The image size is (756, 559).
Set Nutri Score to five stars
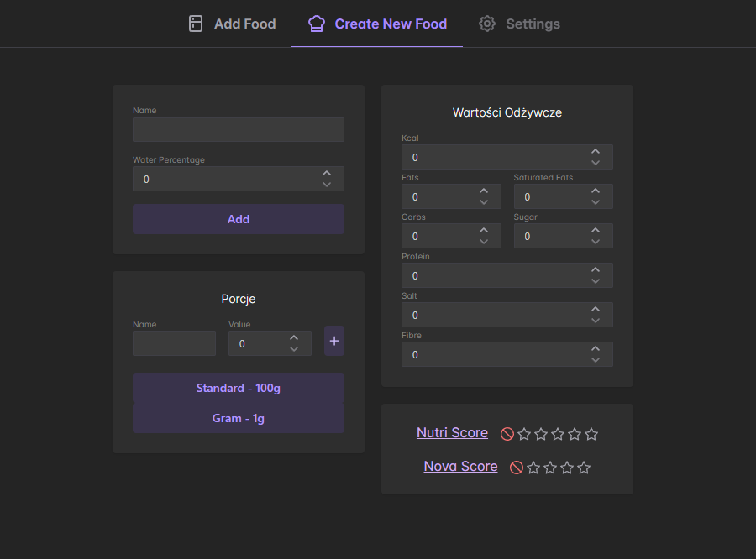(591, 434)
